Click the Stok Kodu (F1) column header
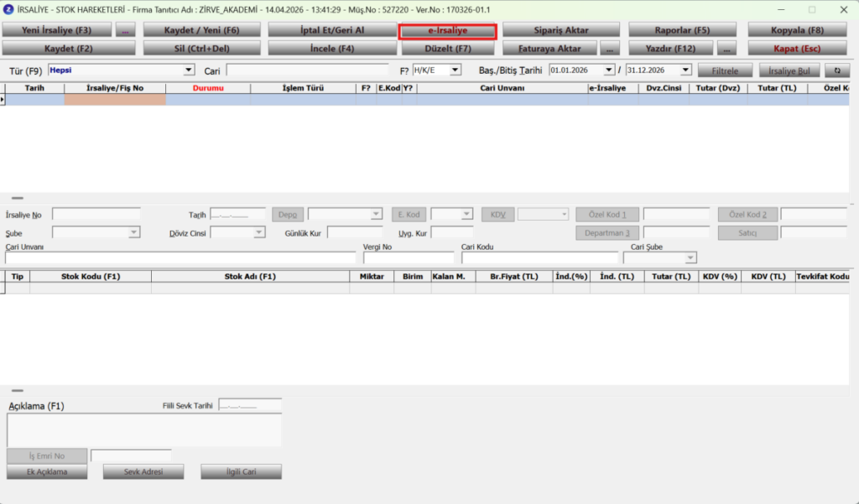This screenshot has width=859, height=504. tap(91, 277)
